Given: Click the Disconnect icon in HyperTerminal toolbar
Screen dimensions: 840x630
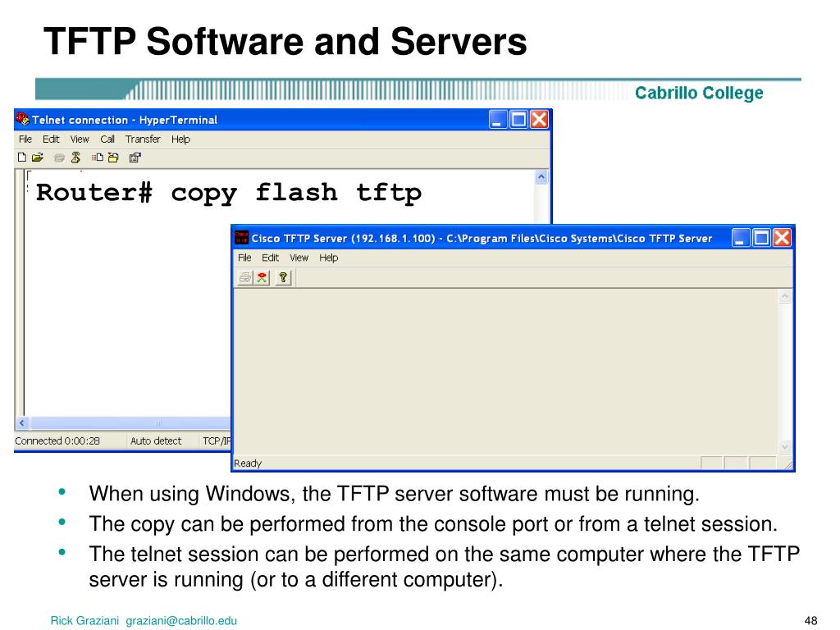Looking at the screenshot, I should 75,157.
